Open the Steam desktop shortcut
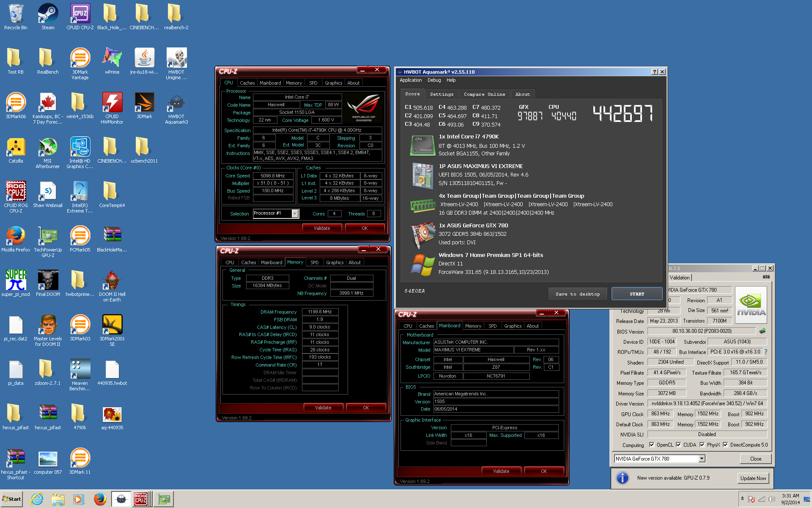812x508 pixels. [x=48, y=17]
